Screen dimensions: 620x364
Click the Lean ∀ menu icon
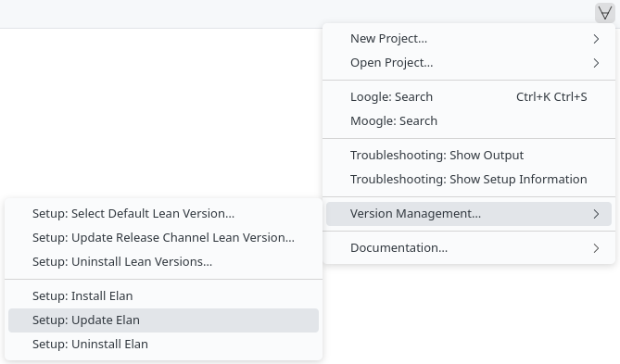(x=604, y=13)
